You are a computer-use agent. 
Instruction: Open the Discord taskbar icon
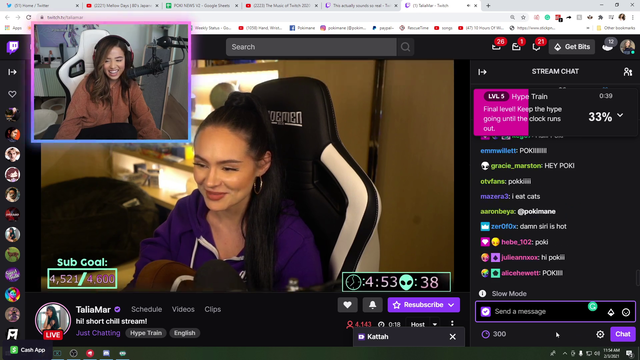click(106, 353)
